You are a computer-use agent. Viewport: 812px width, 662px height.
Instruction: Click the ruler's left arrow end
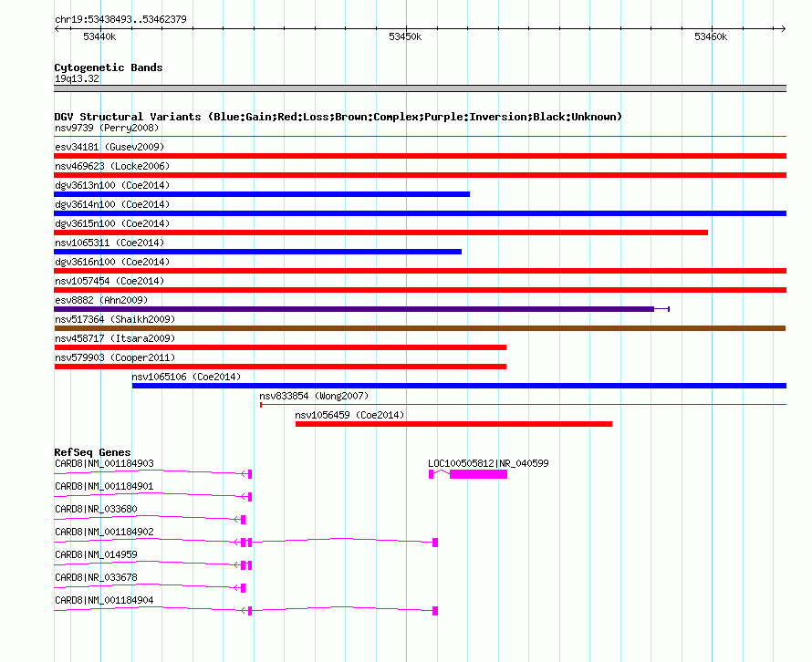[x=57, y=29]
